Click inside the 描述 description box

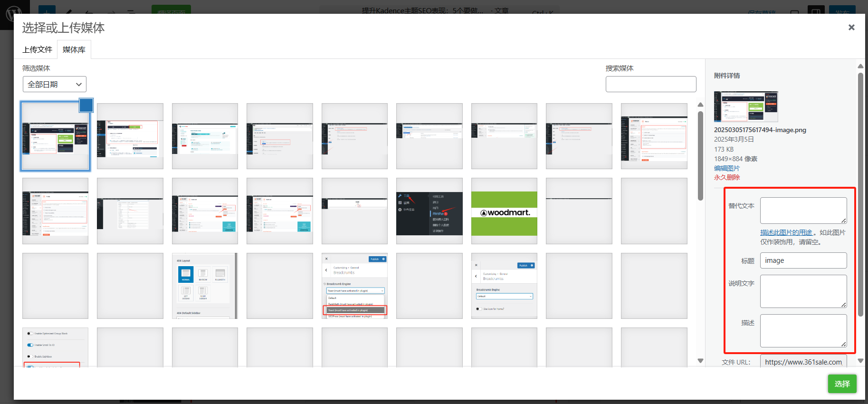click(x=803, y=330)
